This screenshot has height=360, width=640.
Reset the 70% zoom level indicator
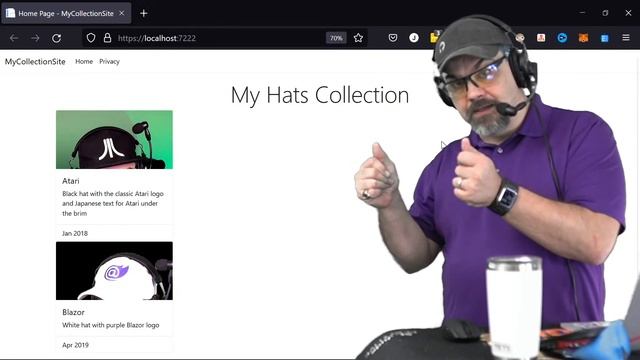click(x=336, y=38)
